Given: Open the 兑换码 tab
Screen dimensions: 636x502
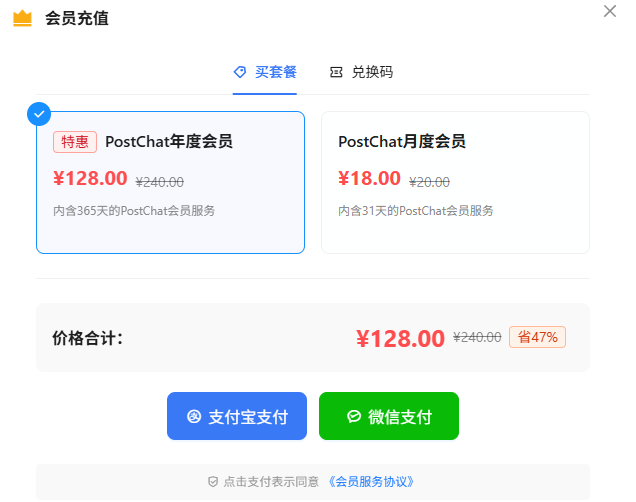Looking at the screenshot, I should 371,72.
